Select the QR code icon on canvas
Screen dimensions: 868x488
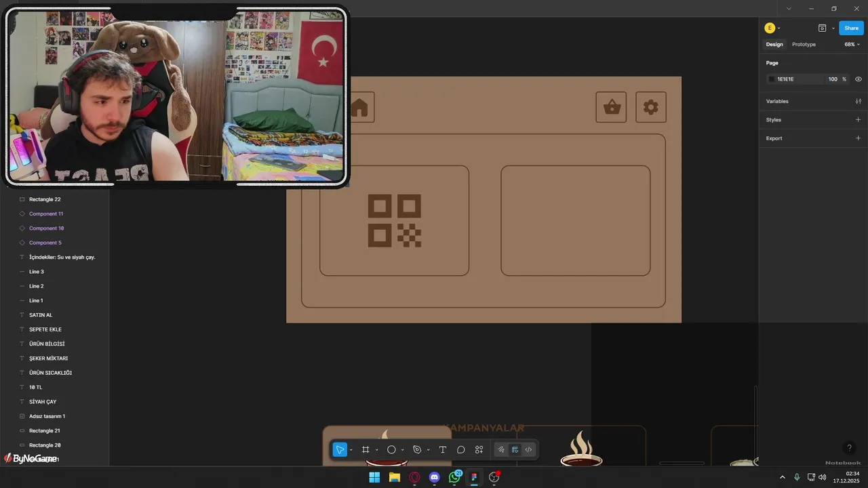[395, 221]
